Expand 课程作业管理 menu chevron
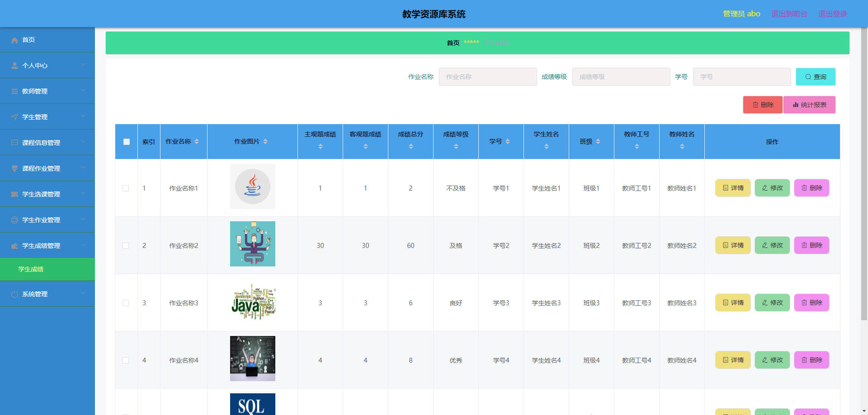868x415 pixels. point(84,168)
